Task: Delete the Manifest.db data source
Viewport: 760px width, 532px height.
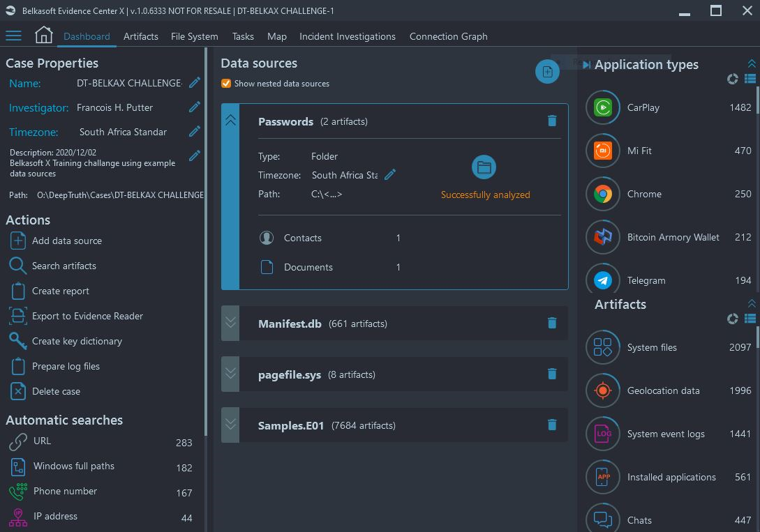Action: (x=552, y=323)
